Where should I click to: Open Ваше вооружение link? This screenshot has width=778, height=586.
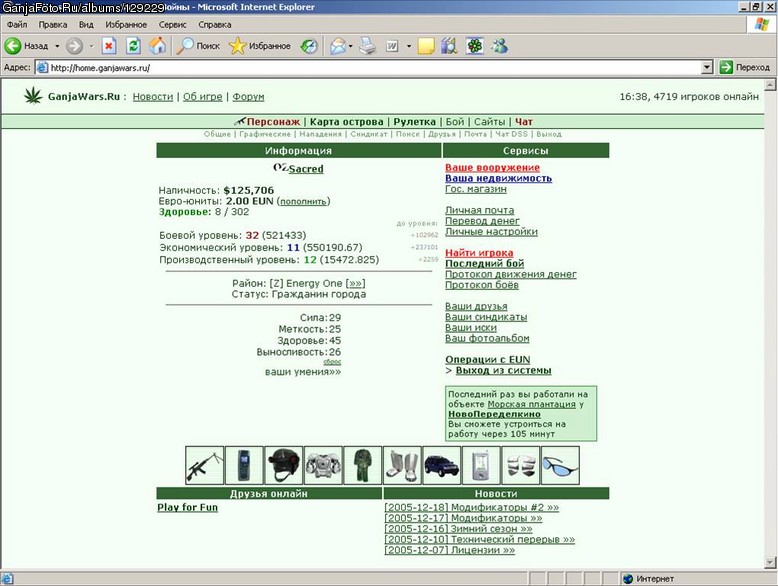click(x=492, y=168)
